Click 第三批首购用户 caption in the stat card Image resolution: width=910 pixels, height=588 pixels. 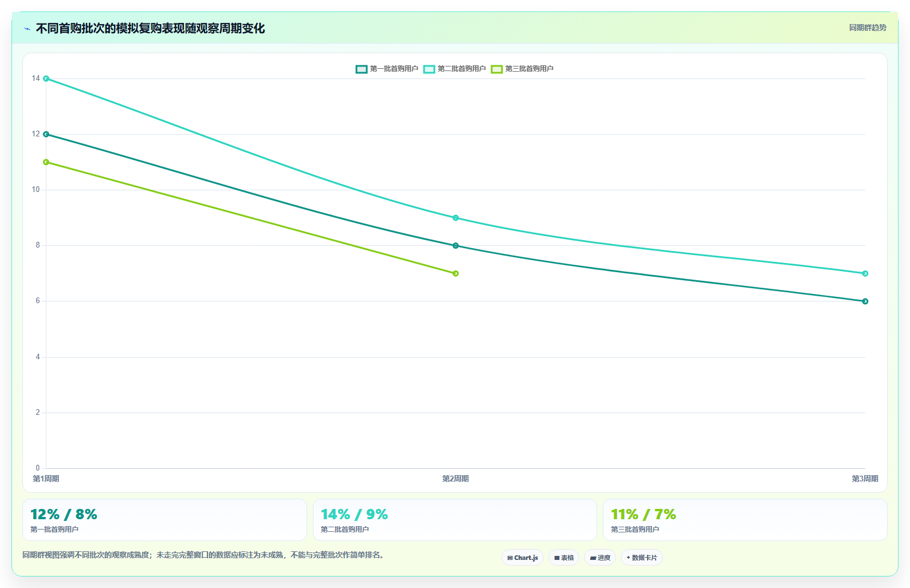click(635, 530)
